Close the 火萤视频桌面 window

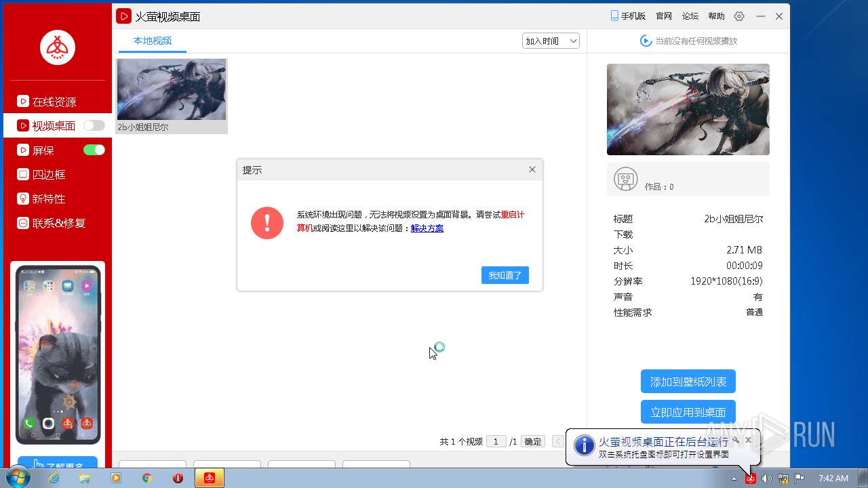point(779,16)
